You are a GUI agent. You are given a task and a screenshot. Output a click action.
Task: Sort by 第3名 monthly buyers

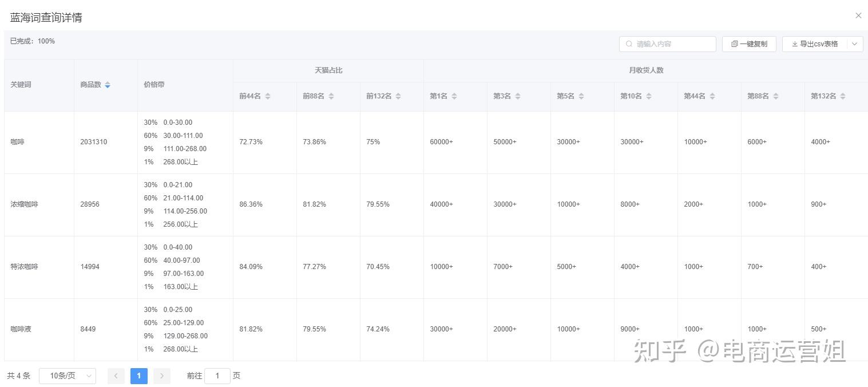(518, 96)
